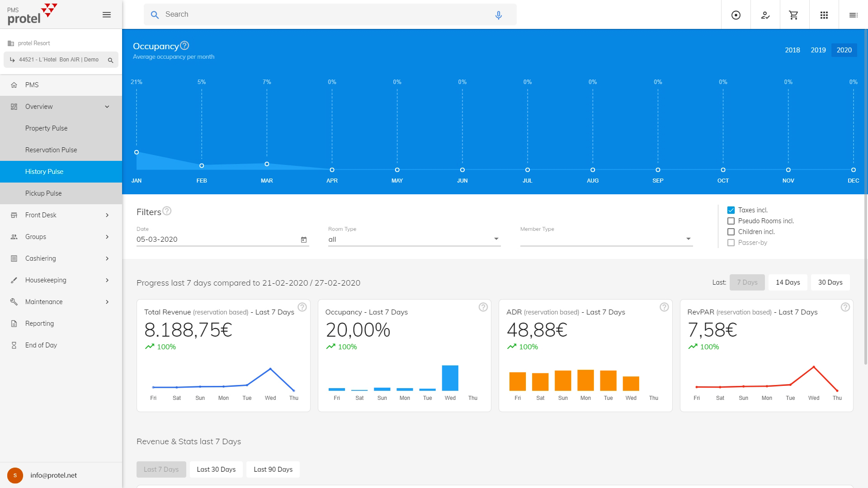Viewport: 868px width, 488px height.
Task: Switch occupancy chart to 2019
Action: tap(818, 50)
